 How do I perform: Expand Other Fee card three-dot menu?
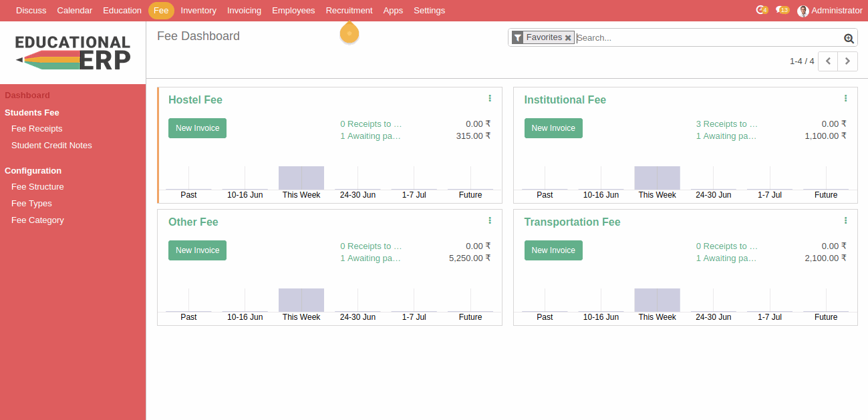tap(490, 220)
